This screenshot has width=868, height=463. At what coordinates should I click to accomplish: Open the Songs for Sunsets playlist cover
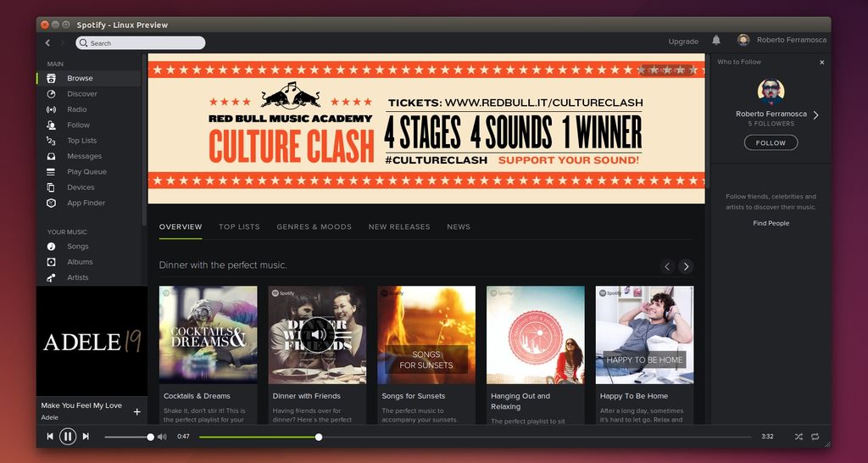click(x=426, y=335)
